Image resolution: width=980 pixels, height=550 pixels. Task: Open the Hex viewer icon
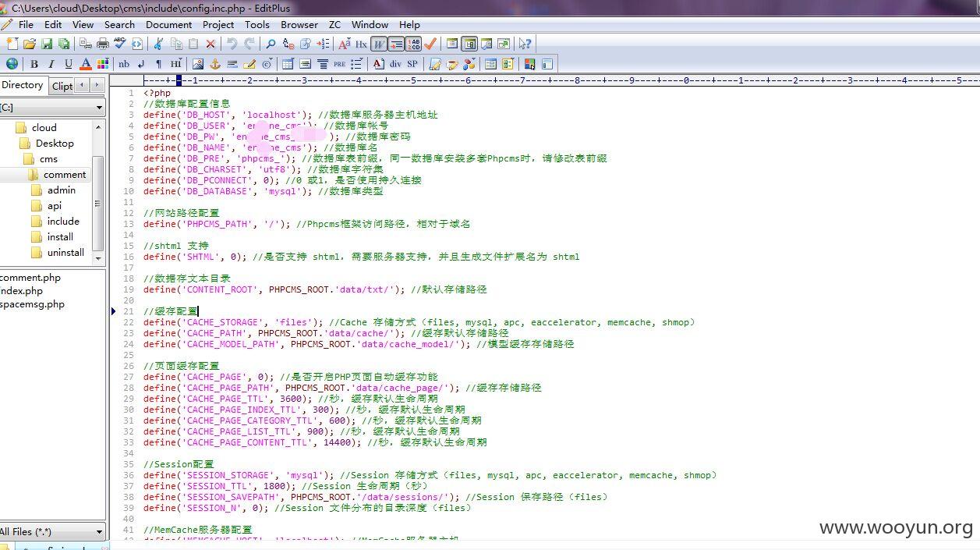(361, 44)
